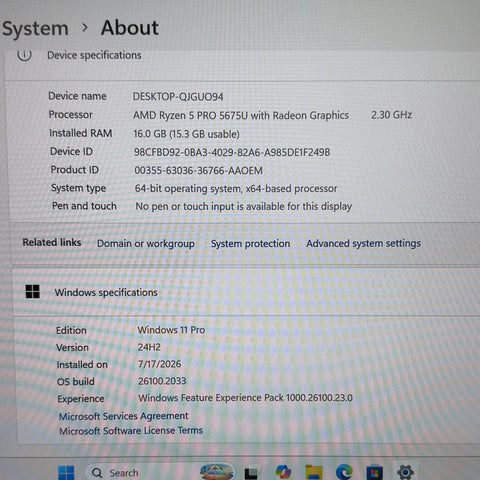Click the No pen or touch input text

tap(243, 207)
